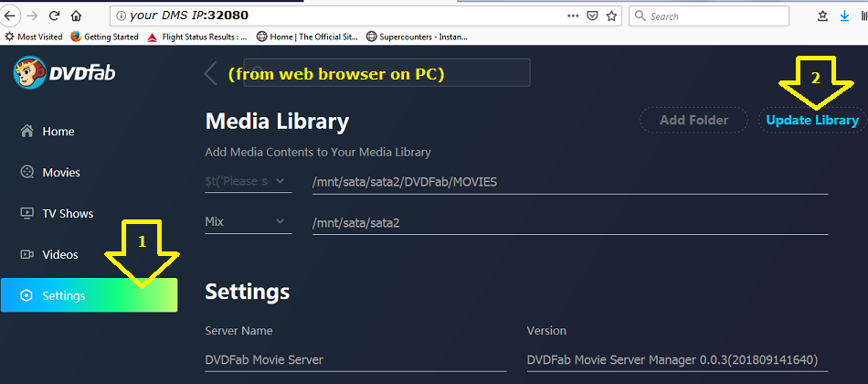The height and width of the screenshot is (384, 868).
Task: Open the library icon in toolbar
Action: (863, 16)
